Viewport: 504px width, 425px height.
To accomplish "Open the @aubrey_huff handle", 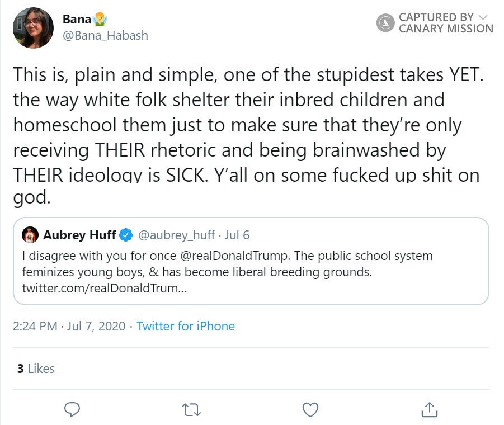I will [176, 235].
